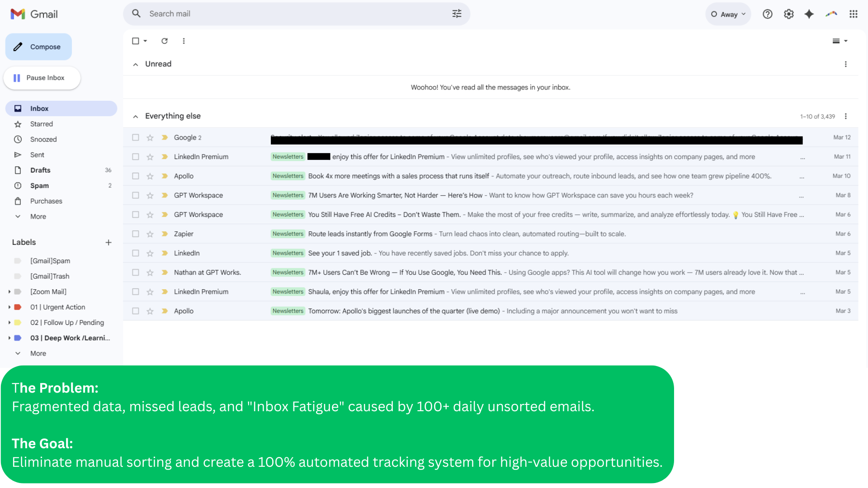This screenshot has width=868, height=488.
Task: Open the Google apps grid
Action: [x=853, y=14]
